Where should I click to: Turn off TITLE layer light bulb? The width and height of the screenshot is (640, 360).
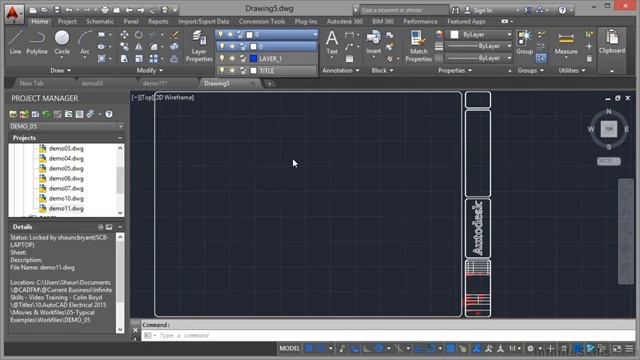coord(222,71)
